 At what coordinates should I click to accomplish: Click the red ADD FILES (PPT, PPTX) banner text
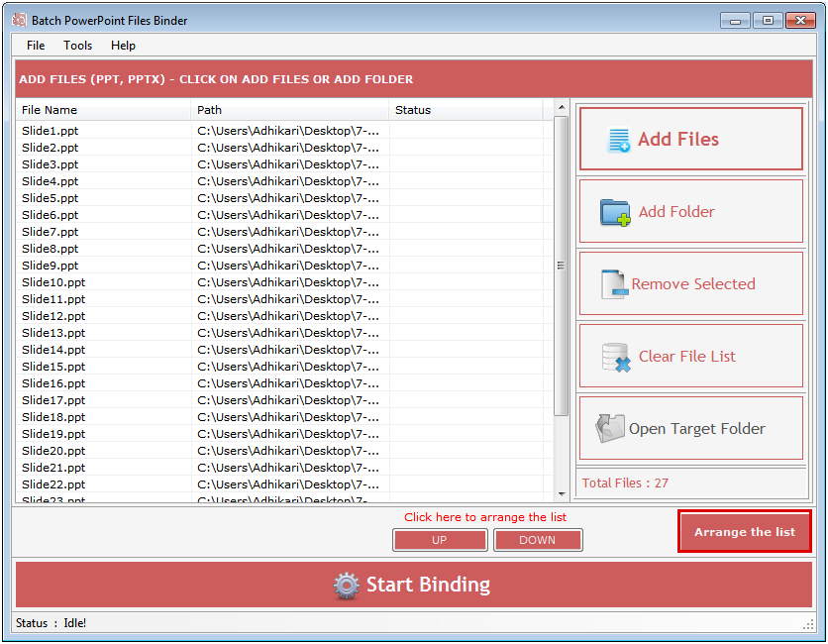point(216,79)
